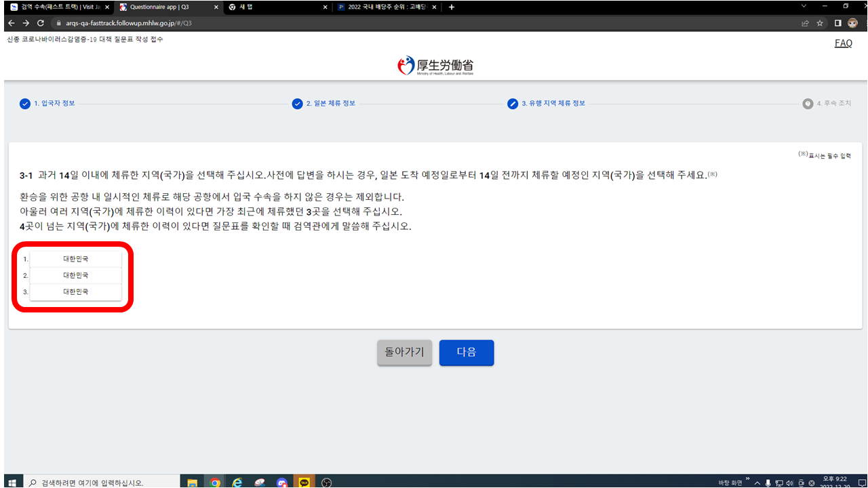Viewport: 868px width, 488px height.
Task: Close the Questionnaire app tab
Action: pyautogui.click(x=216, y=7)
